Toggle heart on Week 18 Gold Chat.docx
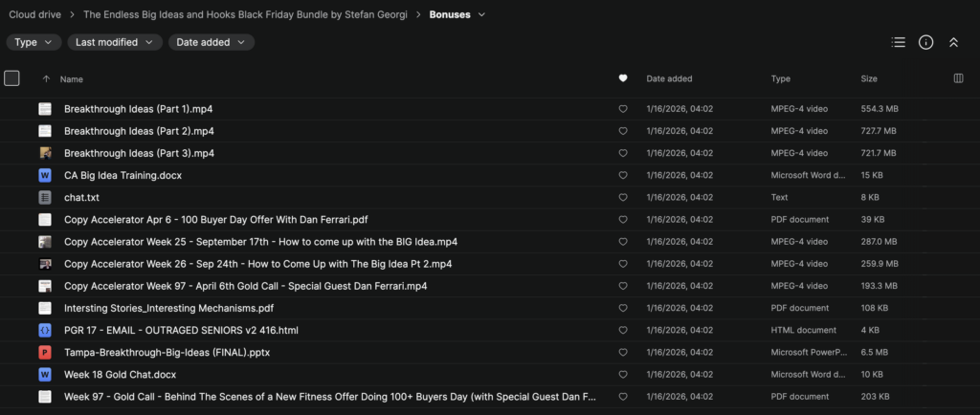Screen dimensions: 980x415 [622, 375]
